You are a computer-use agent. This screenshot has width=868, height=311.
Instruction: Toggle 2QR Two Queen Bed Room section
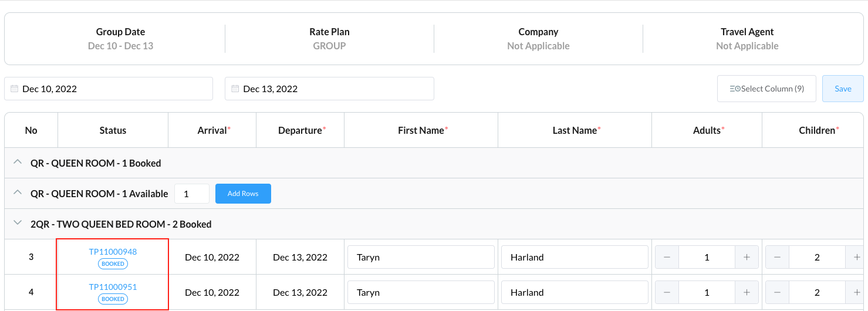point(18,224)
